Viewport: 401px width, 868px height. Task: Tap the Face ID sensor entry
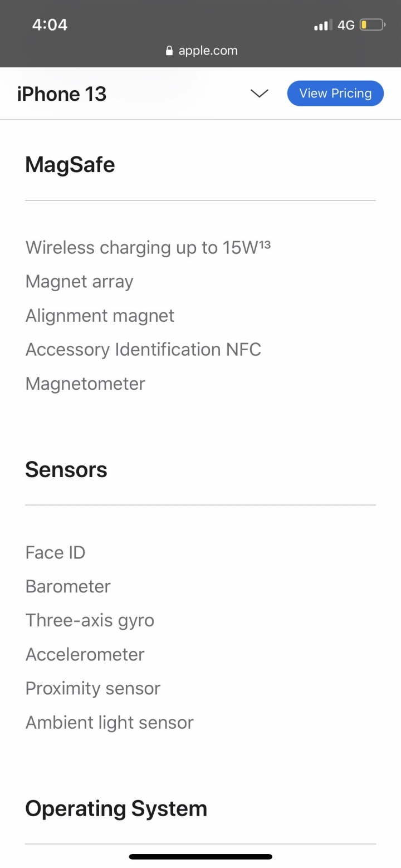[55, 553]
